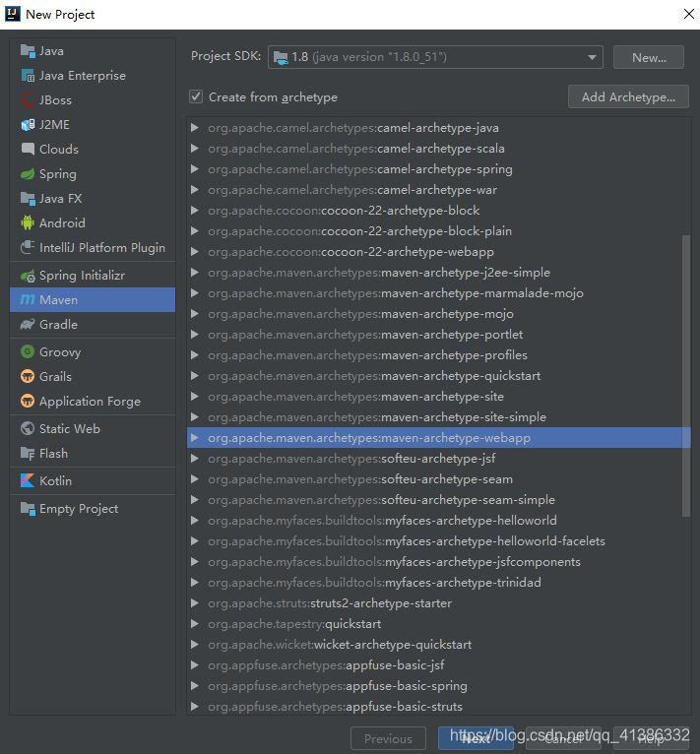Select appfuse-basic-jsf row

tap(438, 665)
